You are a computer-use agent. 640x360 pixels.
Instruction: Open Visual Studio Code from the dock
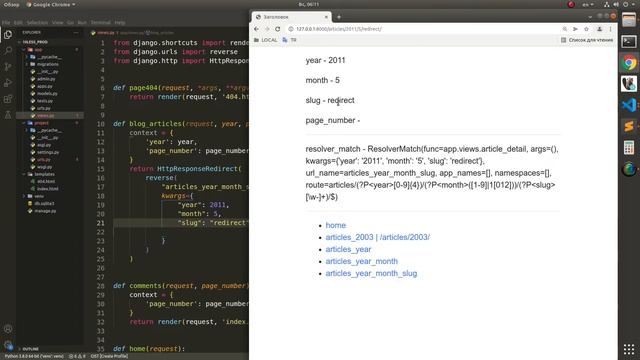coord(629,105)
